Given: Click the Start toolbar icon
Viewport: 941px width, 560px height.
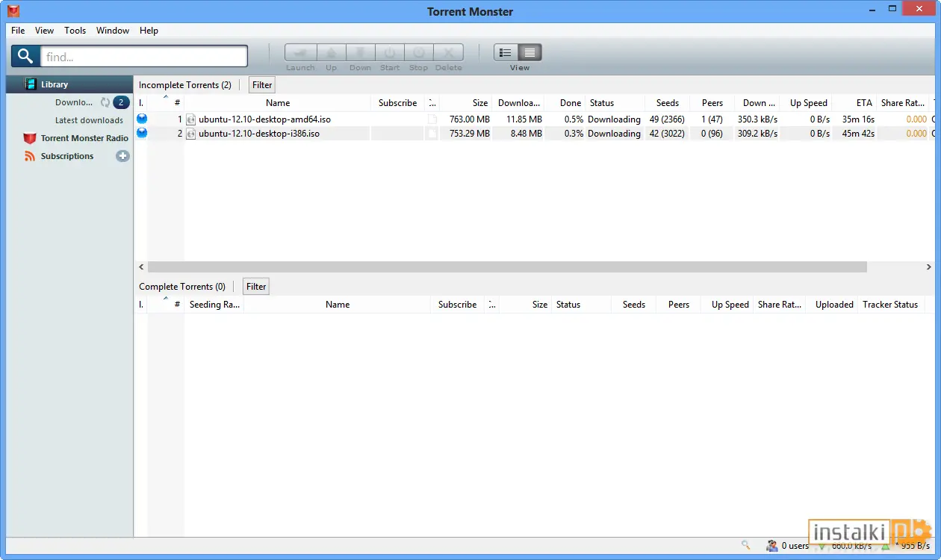Looking at the screenshot, I should coord(390,53).
